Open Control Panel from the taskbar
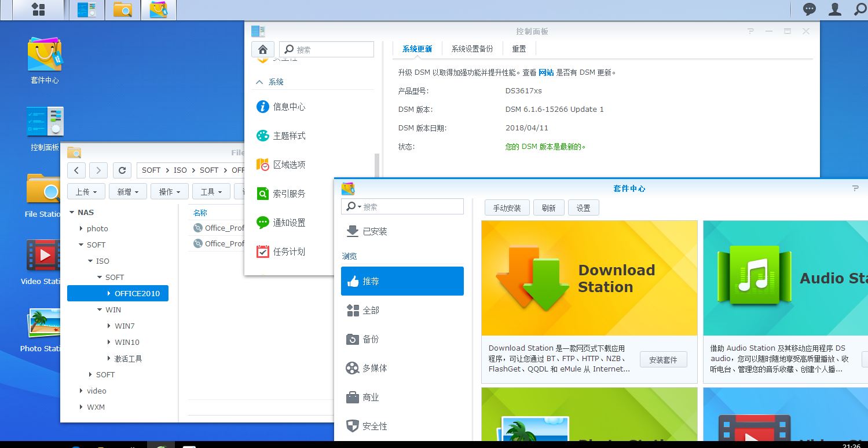The width and height of the screenshot is (868, 448). click(86, 9)
